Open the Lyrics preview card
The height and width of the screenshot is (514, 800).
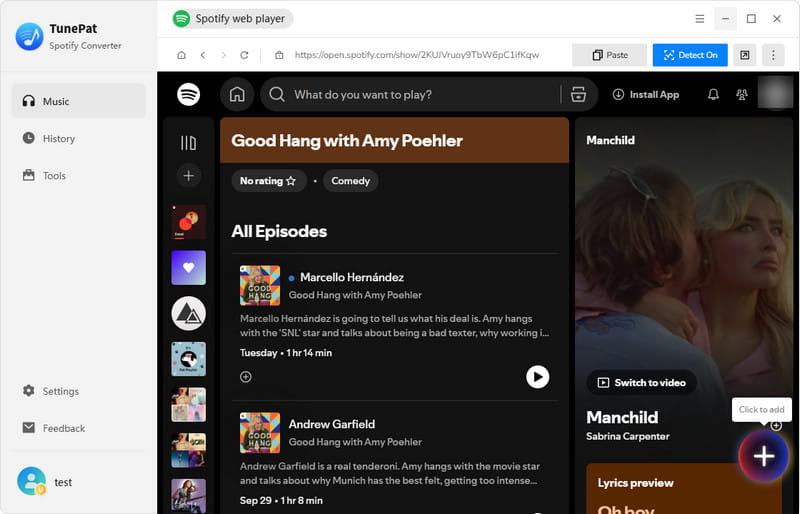(x=684, y=488)
